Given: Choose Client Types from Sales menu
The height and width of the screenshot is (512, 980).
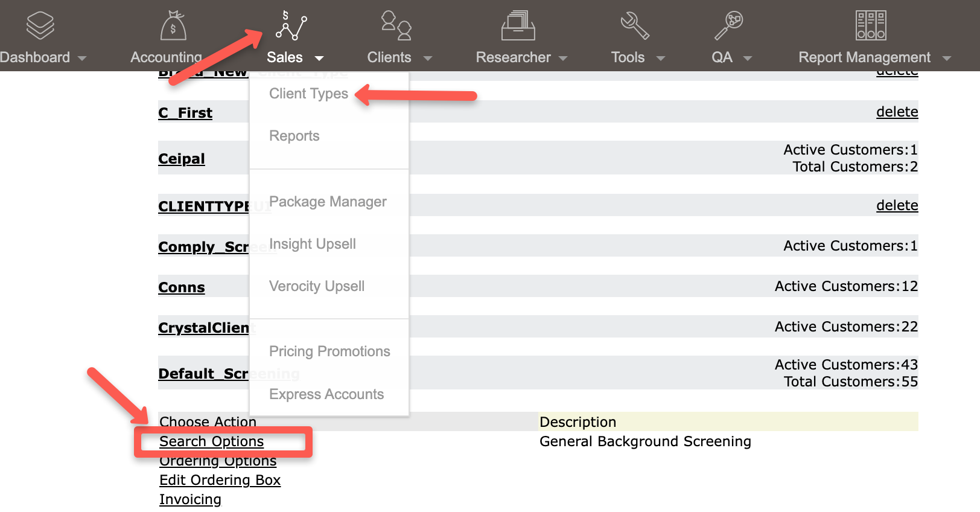Looking at the screenshot, I should (308, 94).
